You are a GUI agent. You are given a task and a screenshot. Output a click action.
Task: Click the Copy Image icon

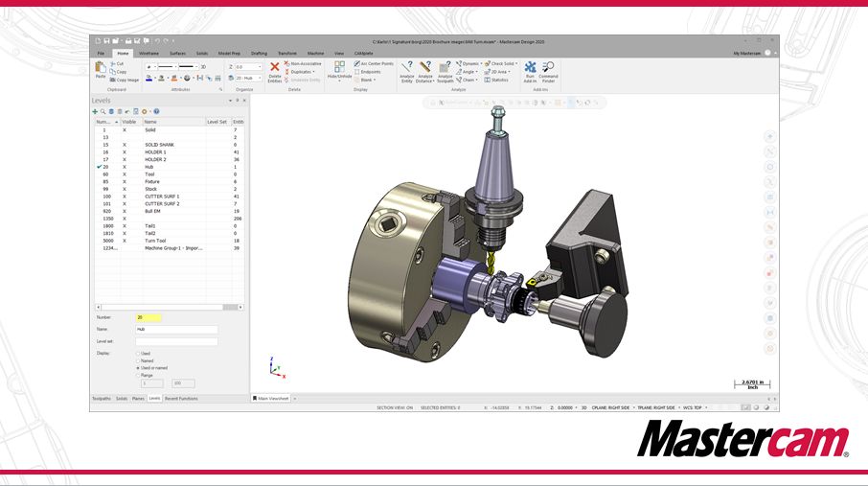(x=112, y=80)
